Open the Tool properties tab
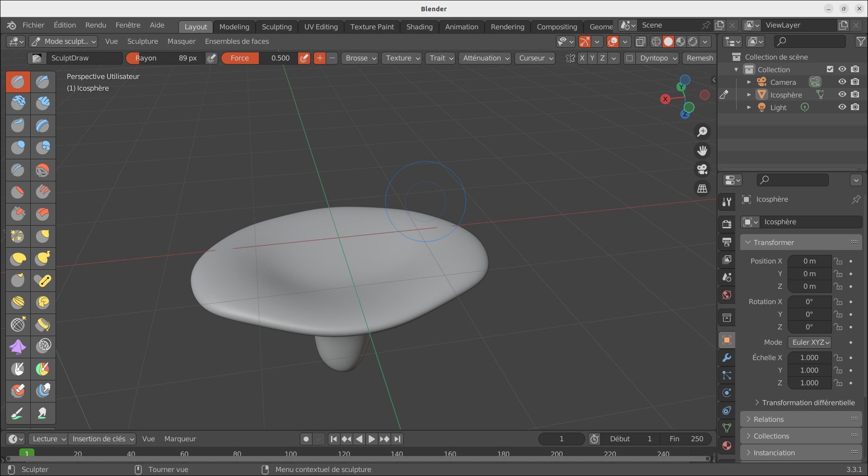Screen dimensions: 868x476 coord(727,202)
